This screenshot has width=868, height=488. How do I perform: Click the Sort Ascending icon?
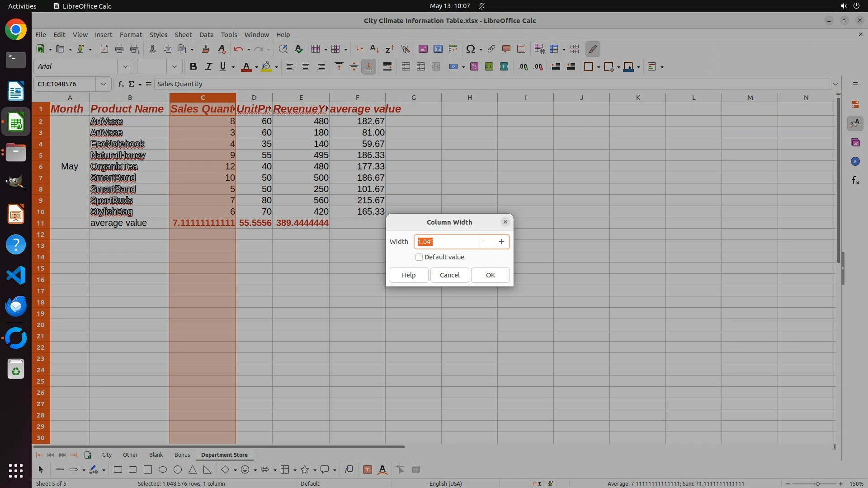coord(374,49)
